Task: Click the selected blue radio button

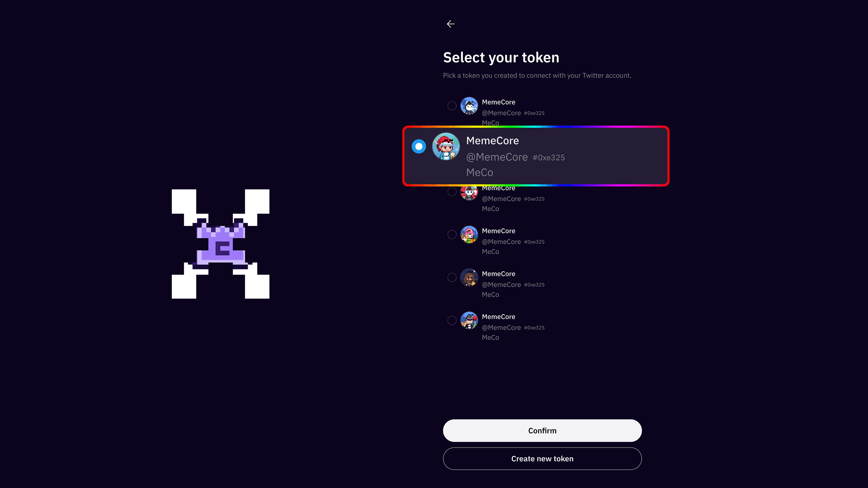Action: click(x=419, y=146)
